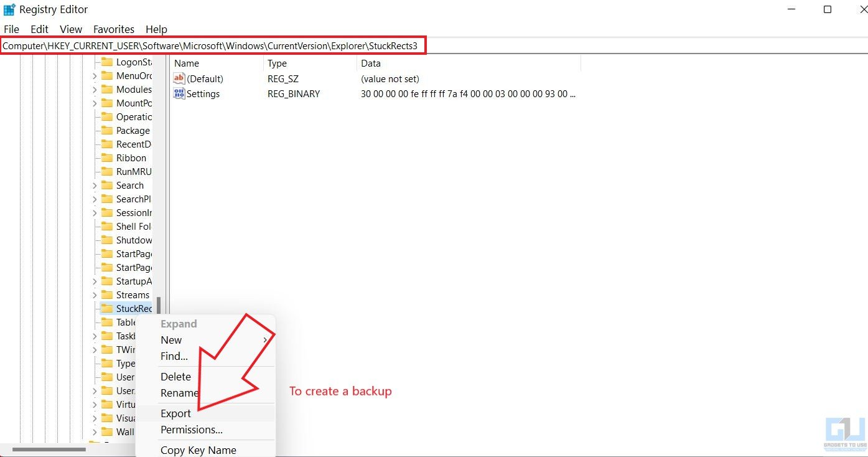Open the View menu

click(71, 29)
